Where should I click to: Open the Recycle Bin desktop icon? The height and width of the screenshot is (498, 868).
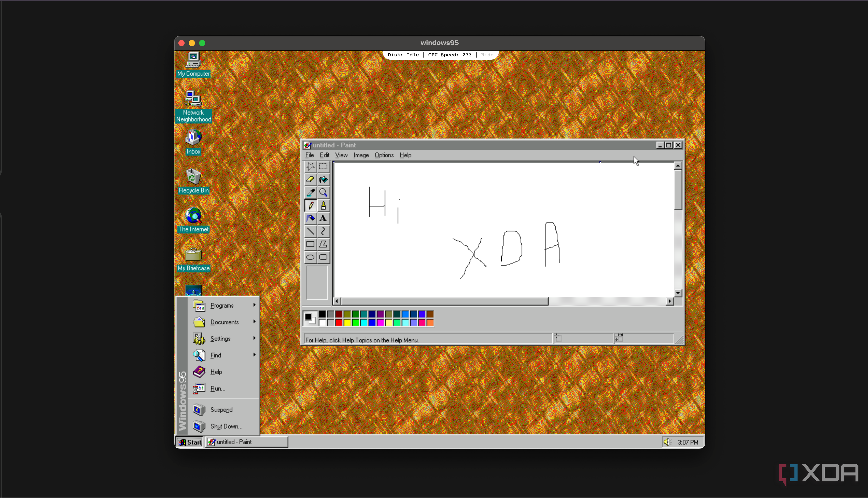tap(193, 181)
